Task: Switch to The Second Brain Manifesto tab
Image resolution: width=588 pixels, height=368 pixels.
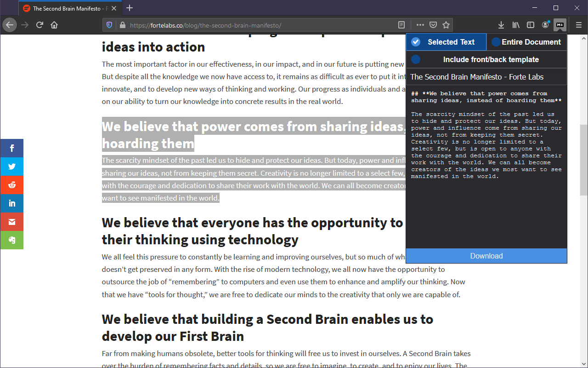Action: [x=70, y=8]
